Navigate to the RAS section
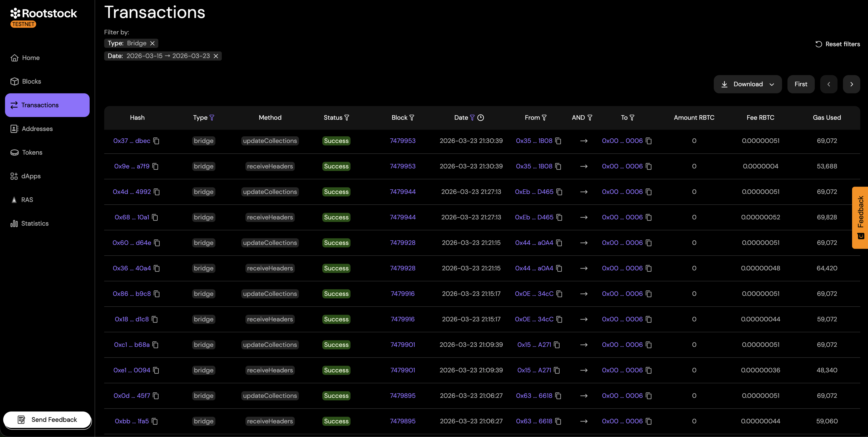Viewport: 868px width, 437px height. [x=27, y=200]
